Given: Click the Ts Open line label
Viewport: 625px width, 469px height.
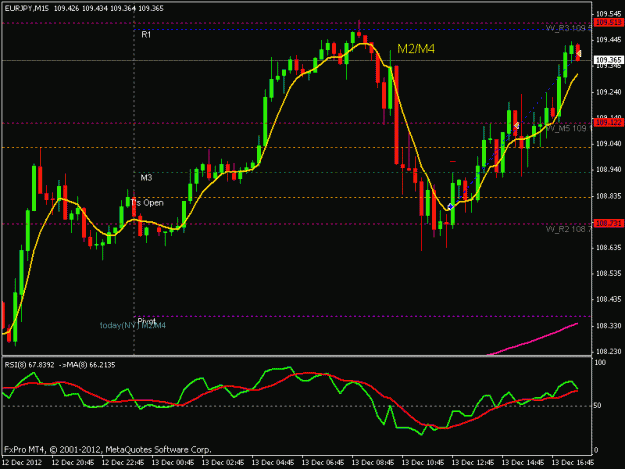Looking at the screenshot, I should click(147, 202).
